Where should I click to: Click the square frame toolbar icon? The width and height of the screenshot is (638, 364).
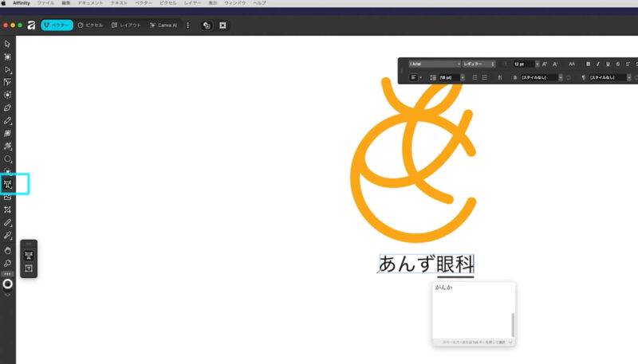pos(223,25)
